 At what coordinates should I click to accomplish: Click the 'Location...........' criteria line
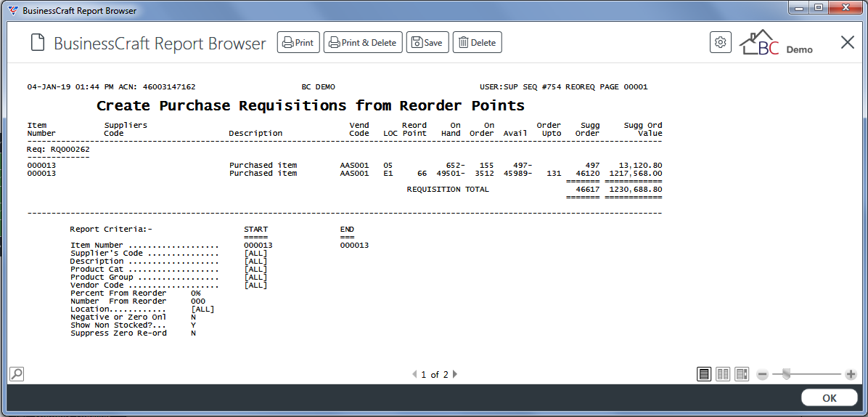[x=142, y=309]
